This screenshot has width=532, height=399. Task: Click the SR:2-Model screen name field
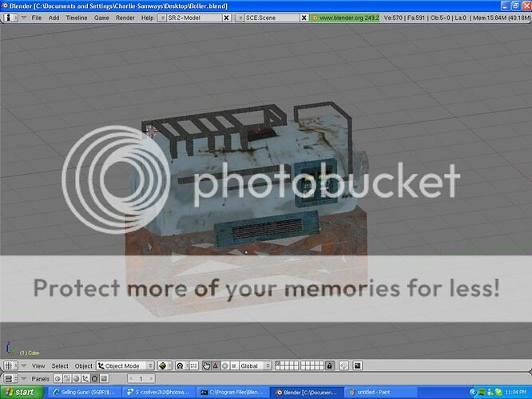[x=194, y=18]
